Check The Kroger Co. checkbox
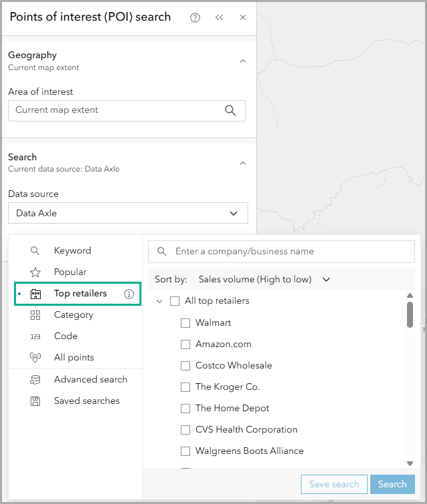The height and width of the screenshot is (504, 427). coord(185,387)
